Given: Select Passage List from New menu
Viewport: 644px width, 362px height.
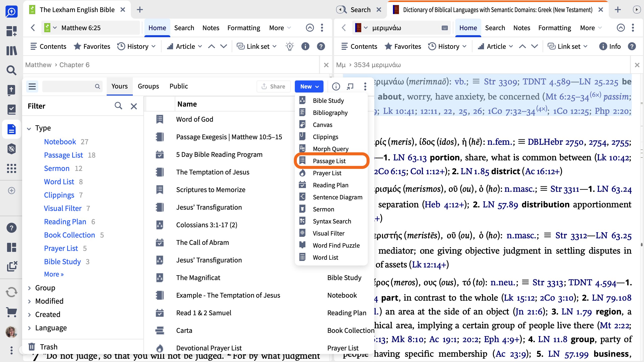Looking at the screenshot, I should [x=331, y=161].
